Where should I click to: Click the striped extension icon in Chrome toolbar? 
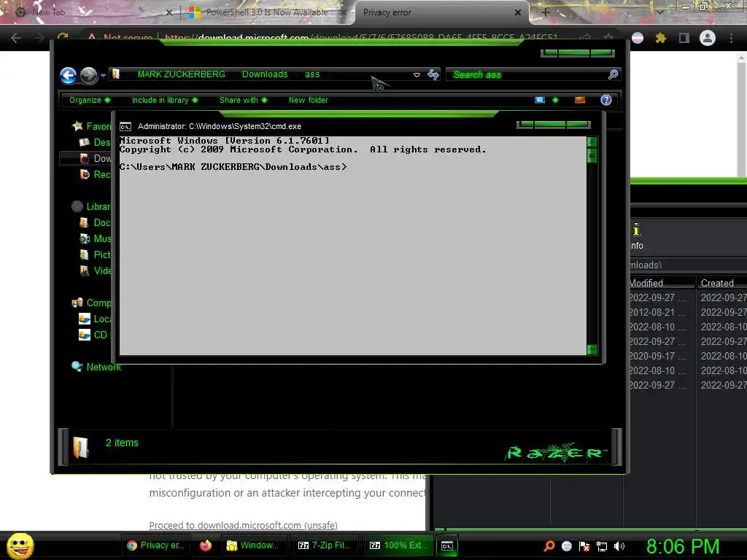point(638,38)
